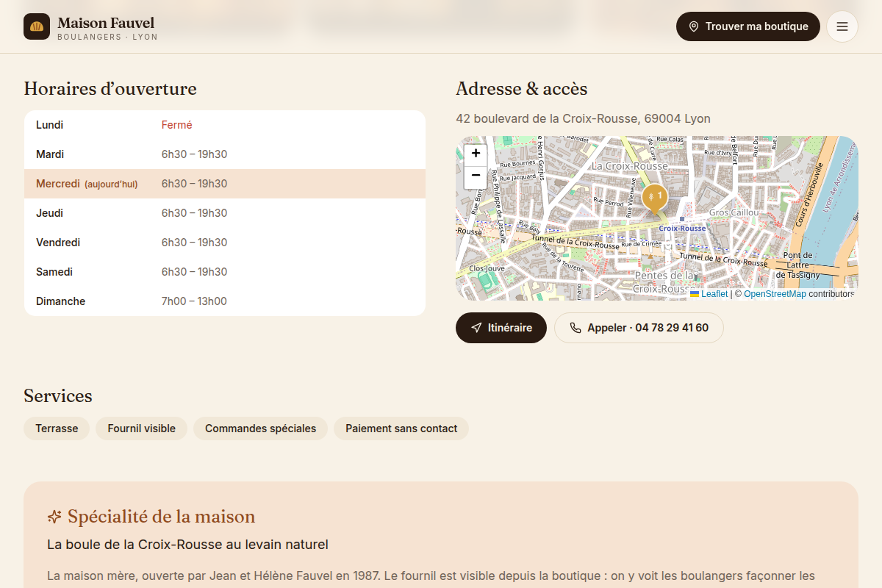Click the Services heading
The image size is (882, 588).
tap(58, 396)
